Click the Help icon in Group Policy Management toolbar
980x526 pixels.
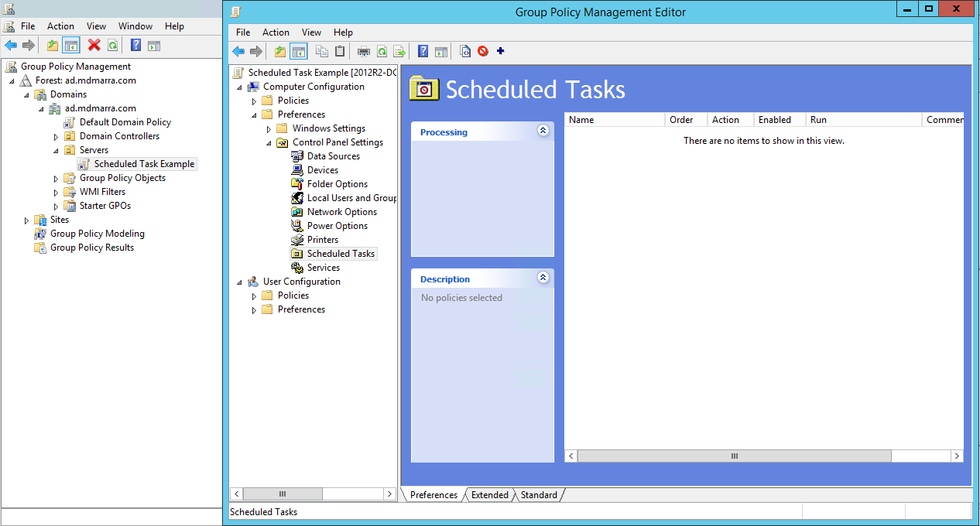tap(135, 46)
